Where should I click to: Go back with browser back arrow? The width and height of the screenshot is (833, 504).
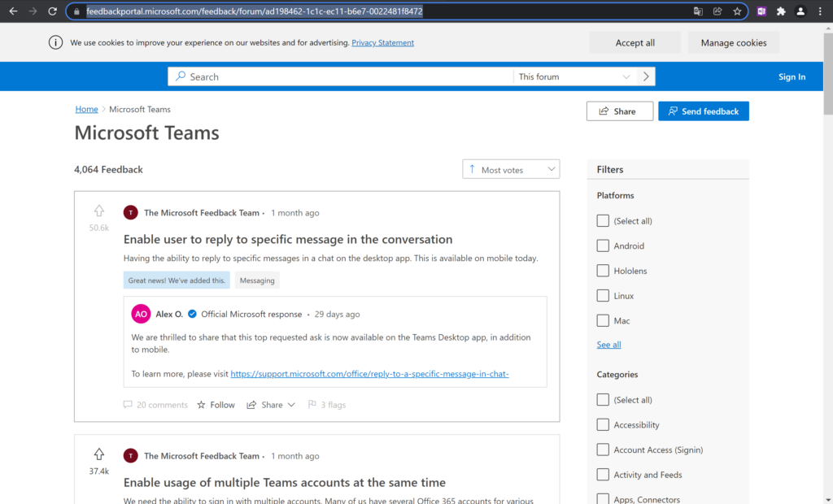coord(13,11)
